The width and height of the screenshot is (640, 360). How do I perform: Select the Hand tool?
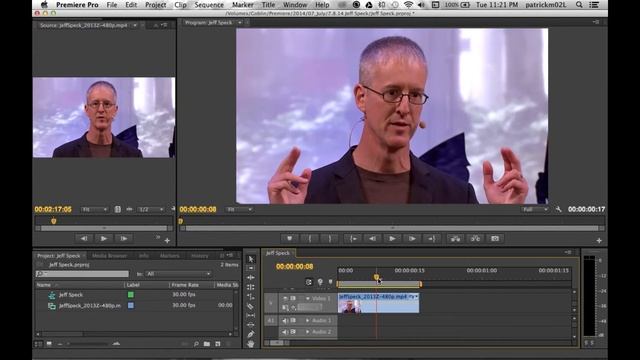251,344
